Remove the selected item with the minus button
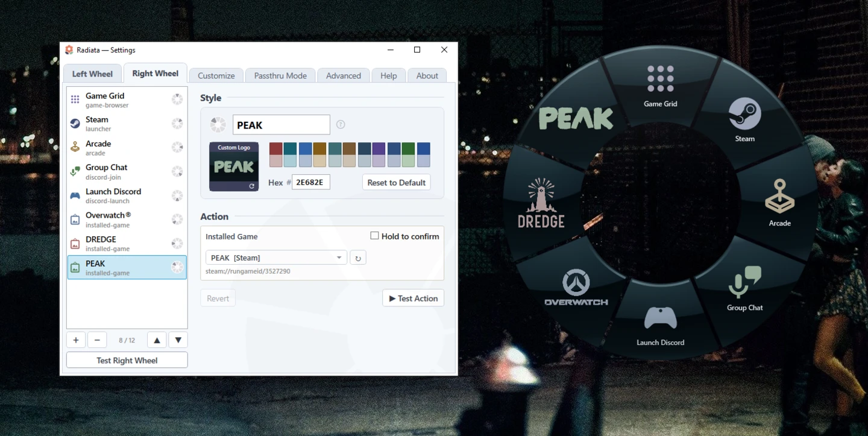Screen dimensions: 868x436 pyautogui.click(x=97, y=340)
